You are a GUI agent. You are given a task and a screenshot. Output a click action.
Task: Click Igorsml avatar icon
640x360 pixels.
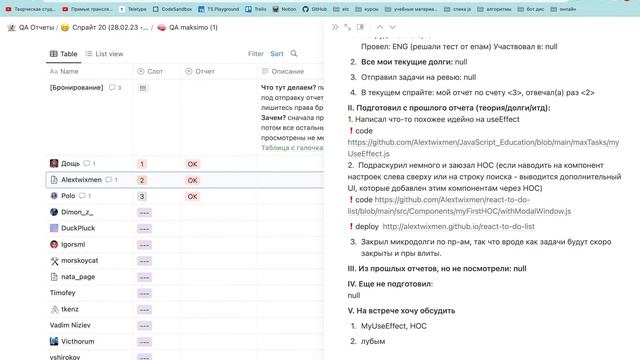[54, 244]
